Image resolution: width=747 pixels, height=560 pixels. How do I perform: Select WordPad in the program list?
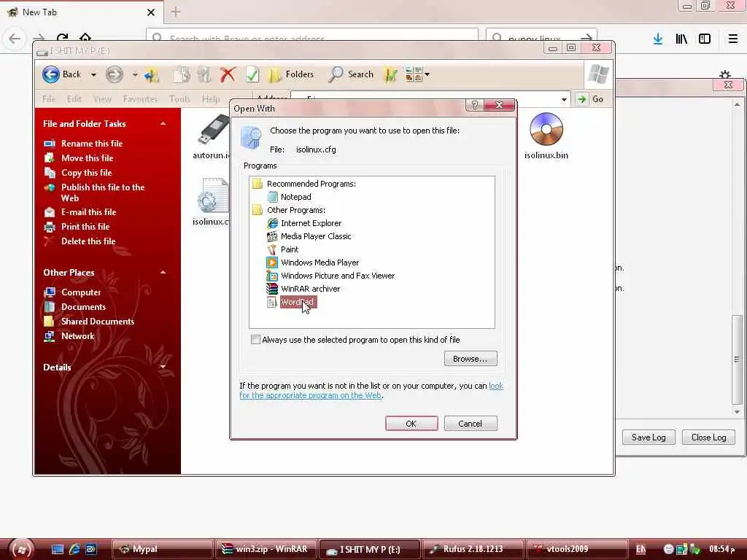(297, 302)
